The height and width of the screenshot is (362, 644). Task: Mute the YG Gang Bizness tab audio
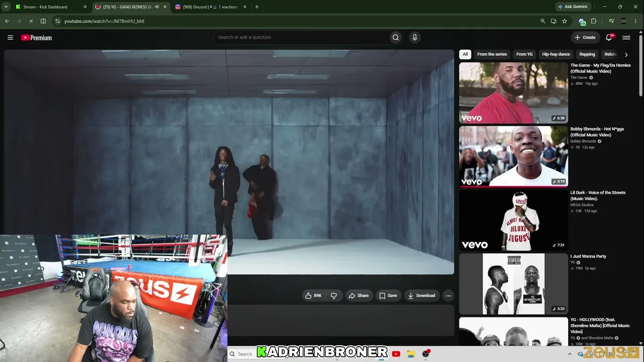point(156,7)
